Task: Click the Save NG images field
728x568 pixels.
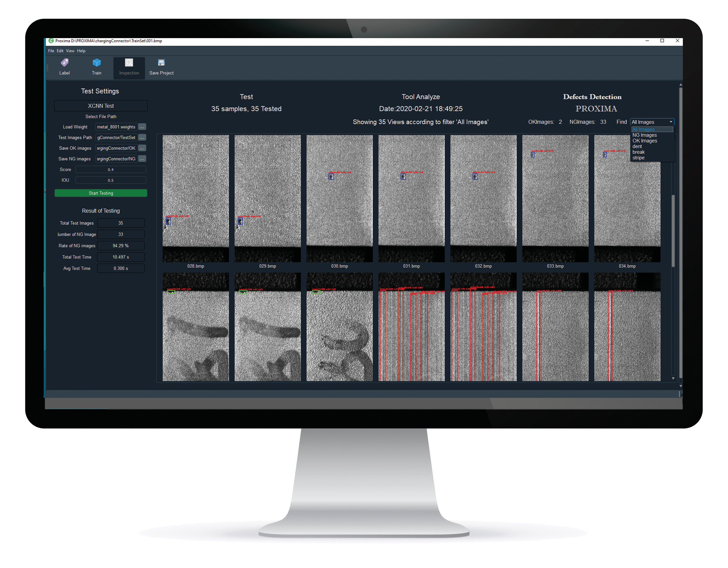Action: pyautogui.click(x=116, y=159)
